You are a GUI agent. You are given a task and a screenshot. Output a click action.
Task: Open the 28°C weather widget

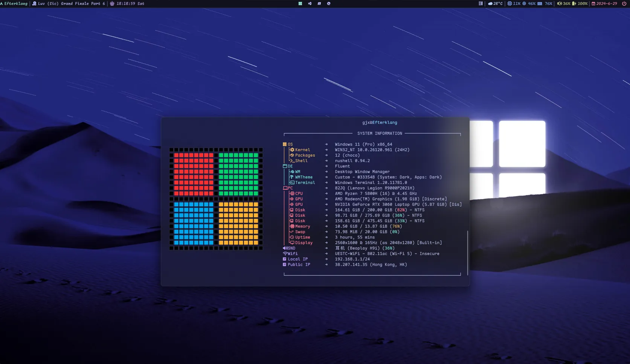click(495, 3)
